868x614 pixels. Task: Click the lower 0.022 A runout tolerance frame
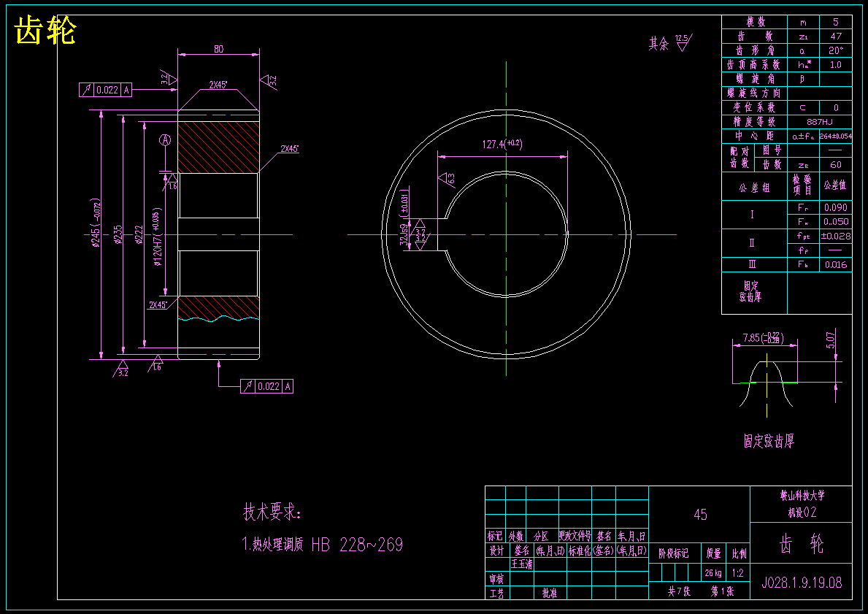[266, 386]
